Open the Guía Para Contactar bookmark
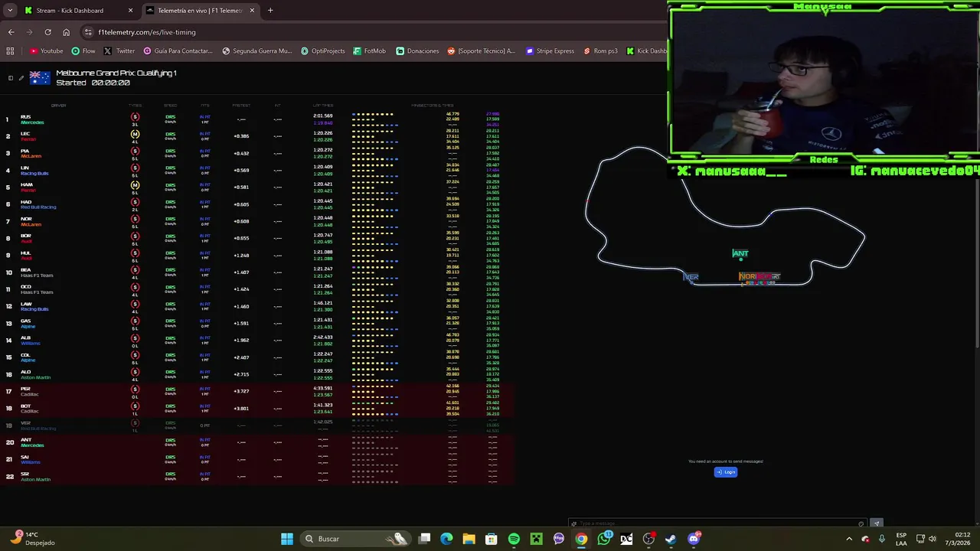980x551 pixels. pos(178,51)
